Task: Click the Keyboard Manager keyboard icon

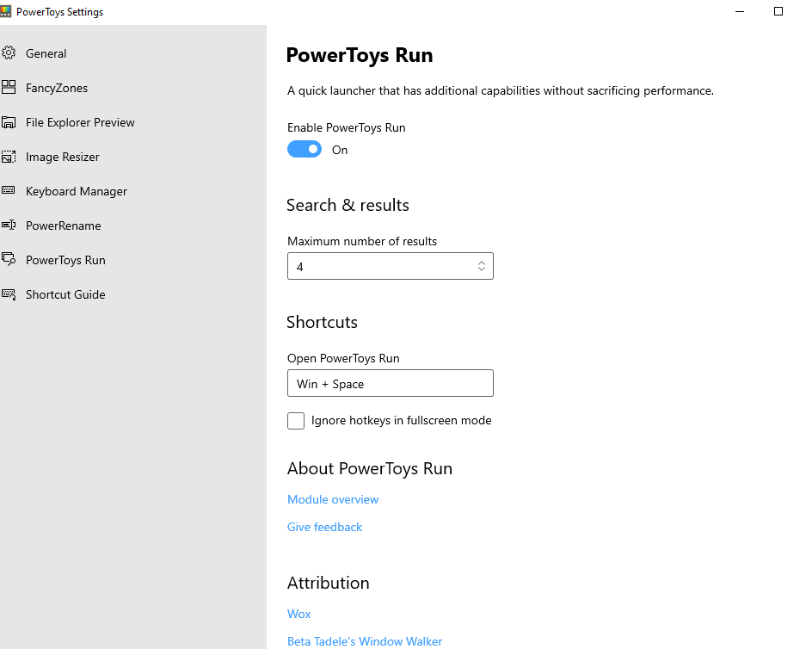Action: pos(9,190)
